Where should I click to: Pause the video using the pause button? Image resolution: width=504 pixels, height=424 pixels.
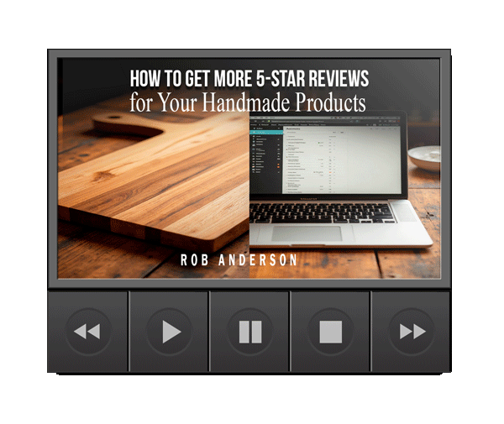(249, 332)
